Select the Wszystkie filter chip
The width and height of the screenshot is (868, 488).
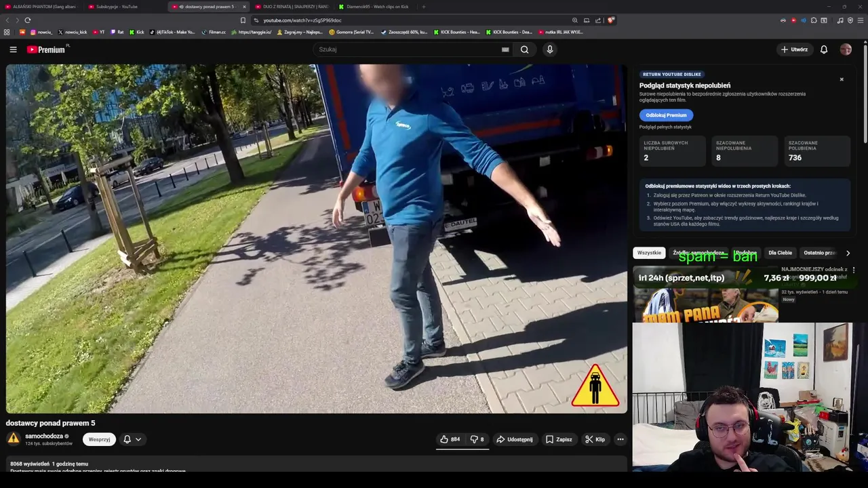click(649, 253)
